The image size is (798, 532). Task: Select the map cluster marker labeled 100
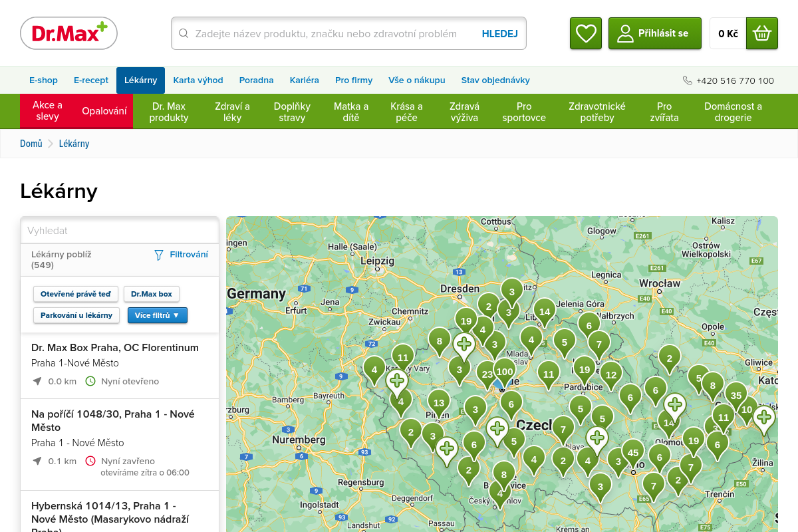pos(505,372)
